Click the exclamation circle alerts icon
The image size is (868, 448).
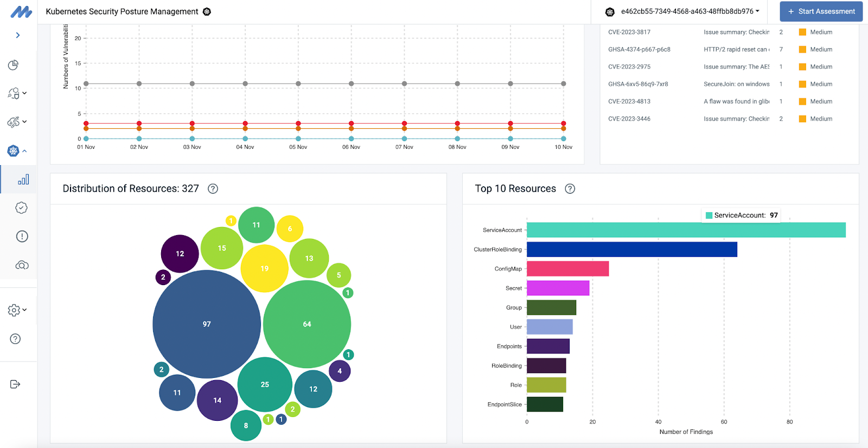22,236
